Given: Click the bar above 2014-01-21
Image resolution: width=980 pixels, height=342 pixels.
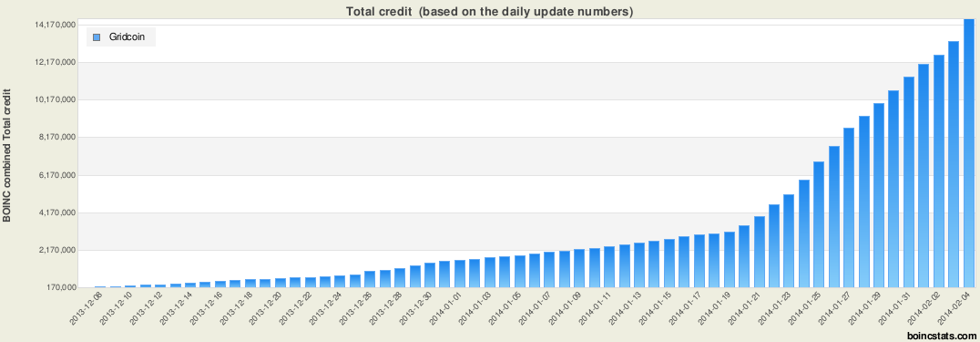Looking at the screenshot, I should click(x=759, y=252).
